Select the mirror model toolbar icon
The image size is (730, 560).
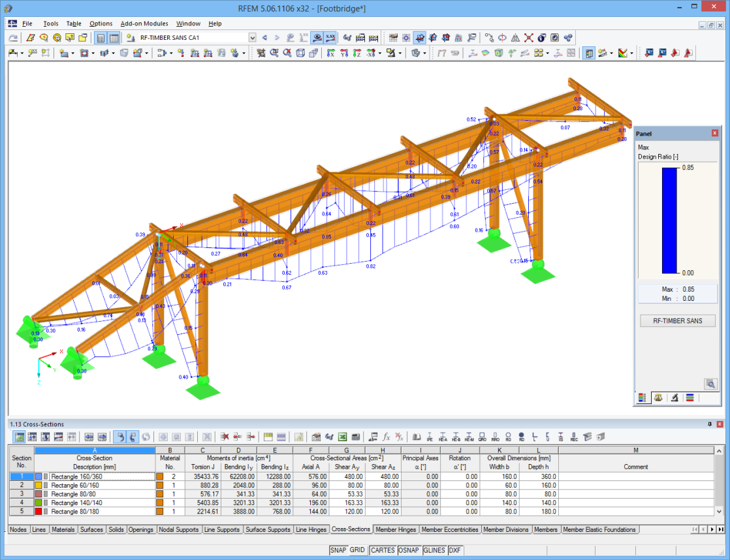point(515,38)
